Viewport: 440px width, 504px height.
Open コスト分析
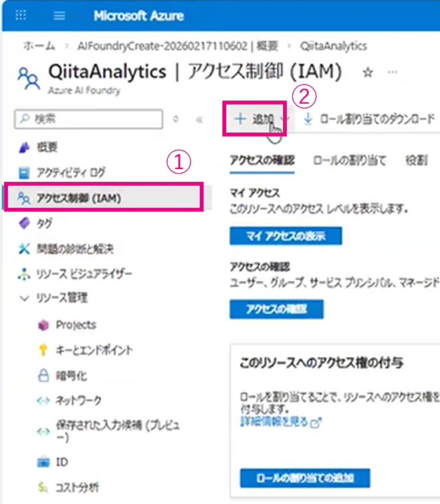(x=77, y=487)
